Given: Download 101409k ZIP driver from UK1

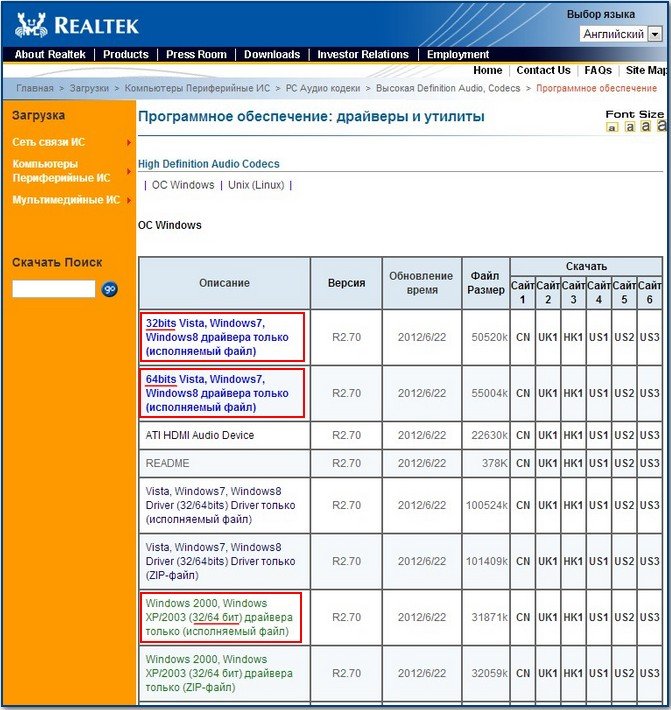Looking at the screenshot, I should (548, 561).
